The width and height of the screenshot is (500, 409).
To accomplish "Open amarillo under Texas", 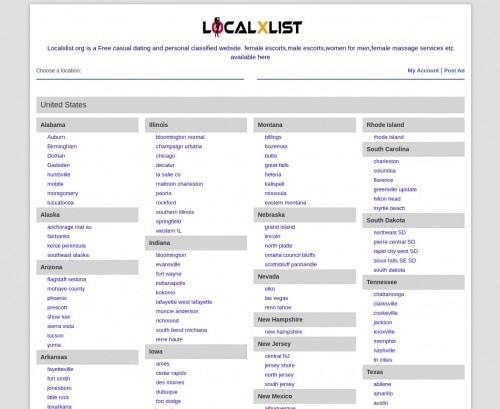I will [383, 393].
